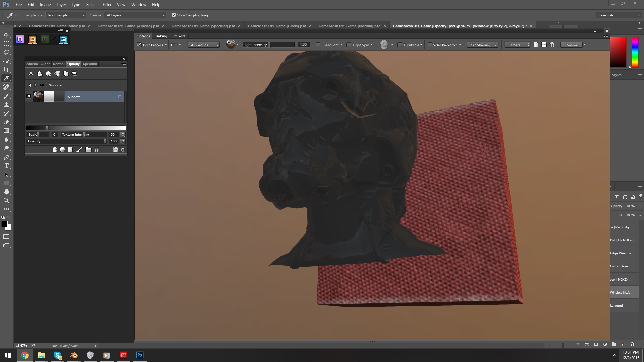Select the Zoom tool in toolbar
The image size is (644, 362).
coord(6,200)
